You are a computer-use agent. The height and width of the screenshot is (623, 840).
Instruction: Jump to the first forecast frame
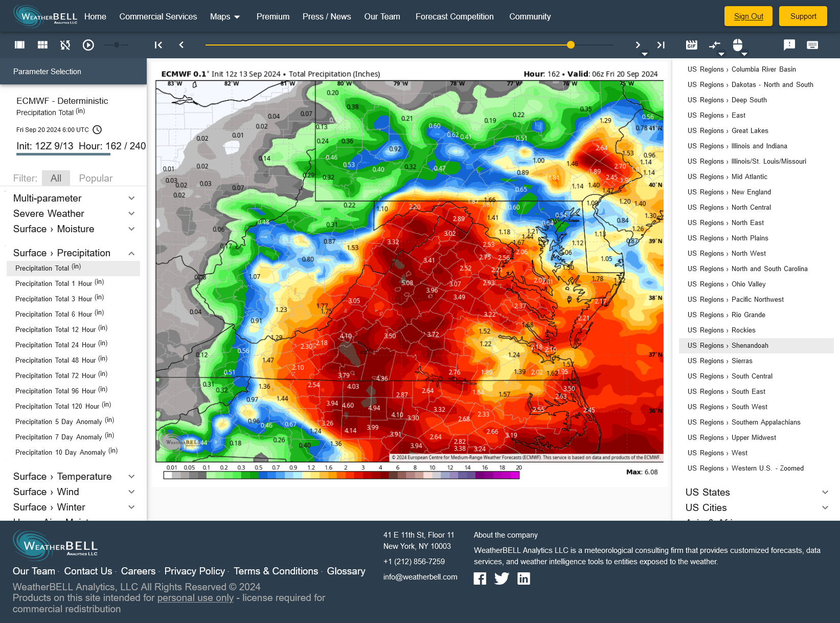click(158, 45)
